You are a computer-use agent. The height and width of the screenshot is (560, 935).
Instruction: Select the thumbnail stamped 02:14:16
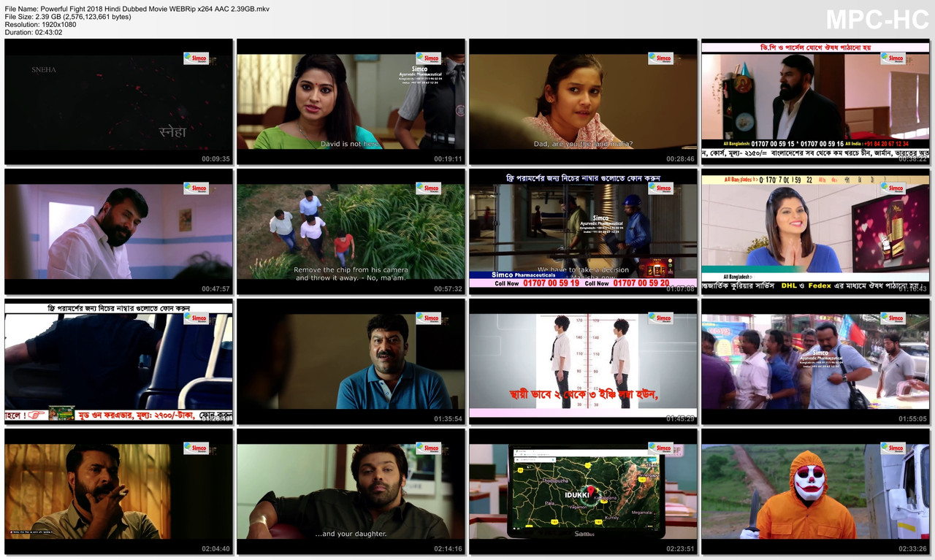(351, 491)
